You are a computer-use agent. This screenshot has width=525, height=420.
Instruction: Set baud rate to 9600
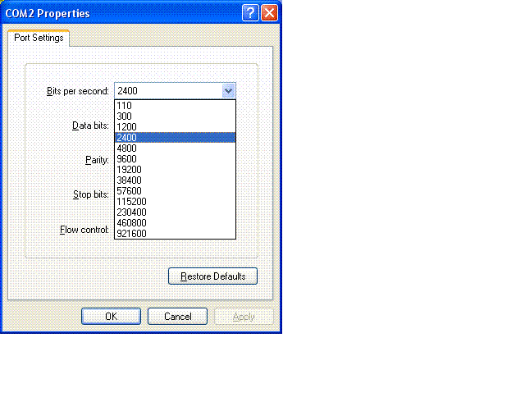(127, 159)
